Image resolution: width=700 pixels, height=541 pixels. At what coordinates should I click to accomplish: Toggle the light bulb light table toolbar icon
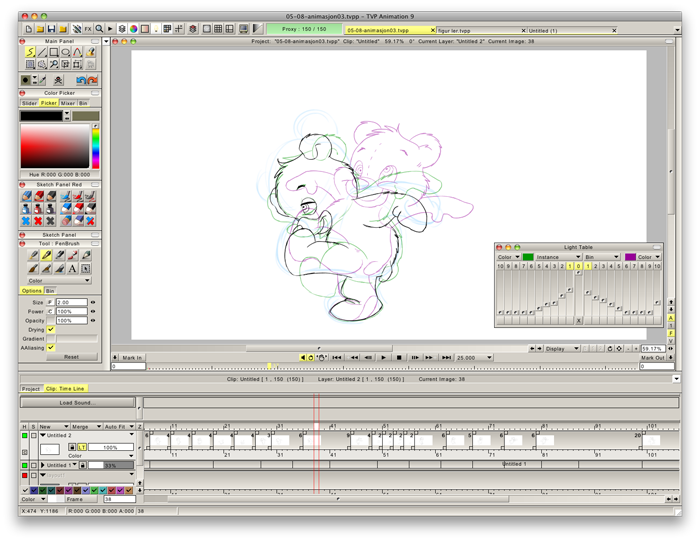[156, 29]
